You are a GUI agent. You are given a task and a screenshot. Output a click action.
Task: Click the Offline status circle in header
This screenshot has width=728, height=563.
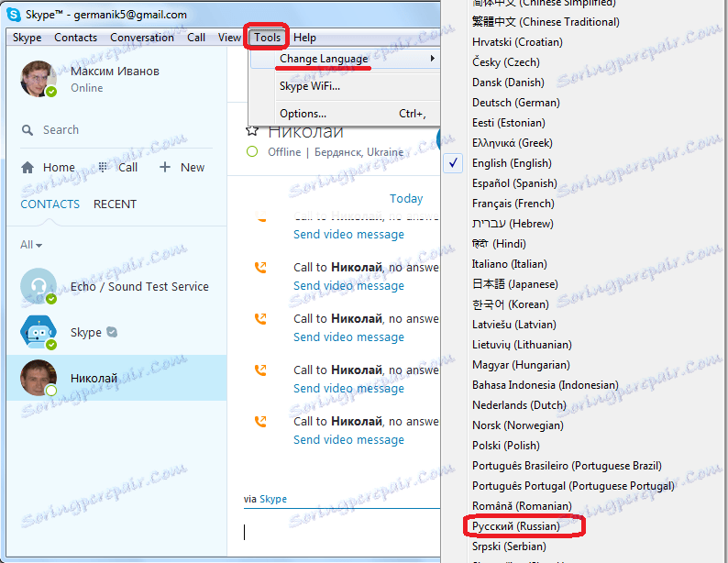pyautogui.click(x=252, y=152)
